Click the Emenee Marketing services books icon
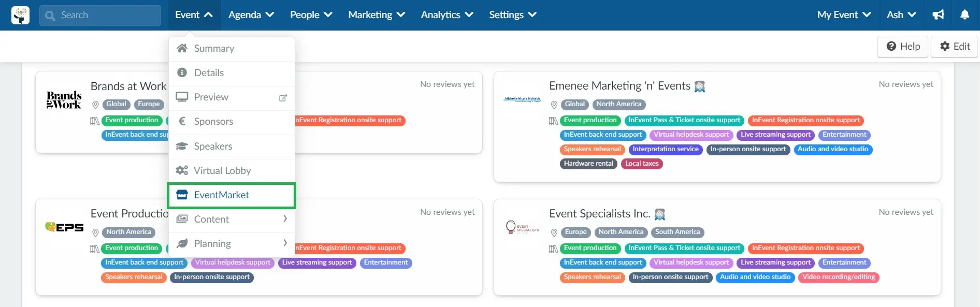 pos(553,121)
